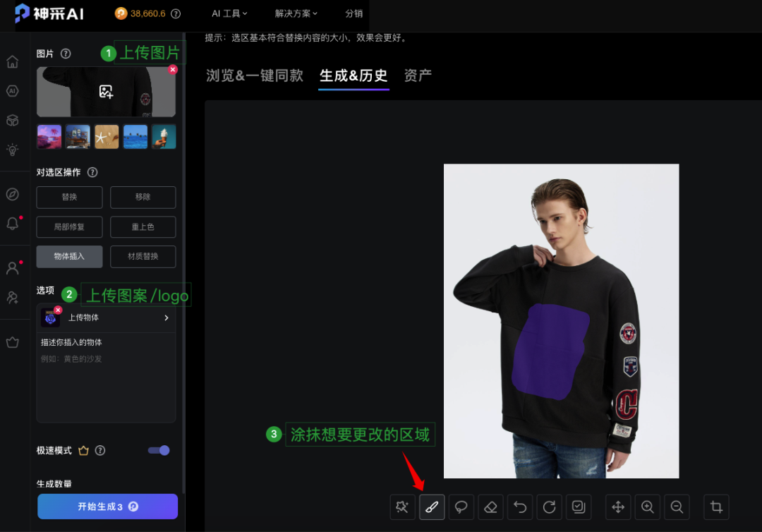Select the Brush smear tool

(x=432, y=507)
